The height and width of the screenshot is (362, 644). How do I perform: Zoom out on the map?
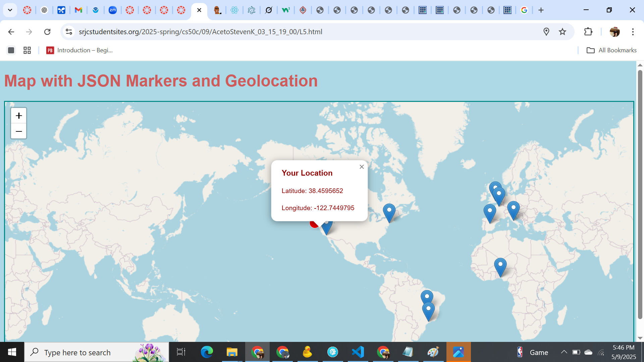[x=19, y=131]
